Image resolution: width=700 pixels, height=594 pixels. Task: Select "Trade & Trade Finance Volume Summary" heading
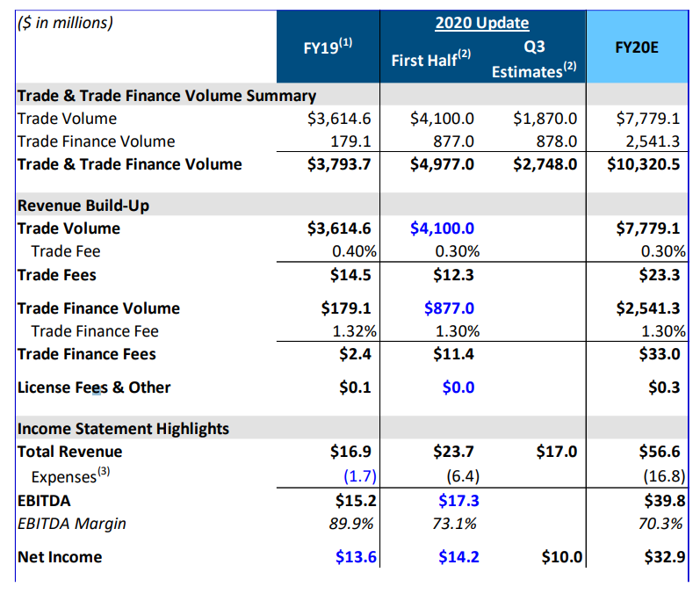tap(167, 95)
